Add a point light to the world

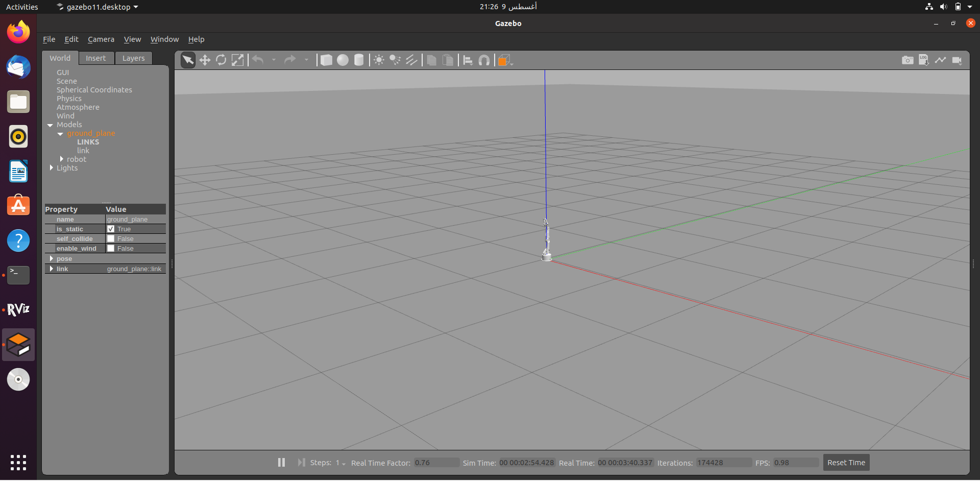click(378, 60)
